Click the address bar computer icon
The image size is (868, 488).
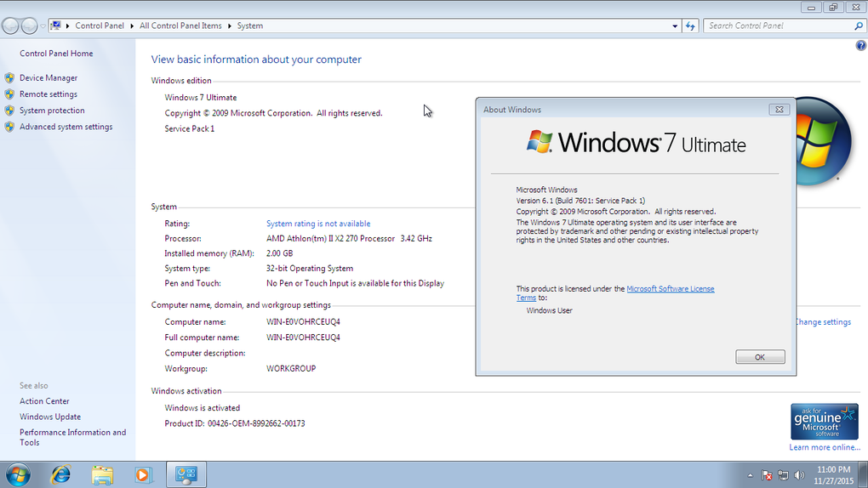56,26
